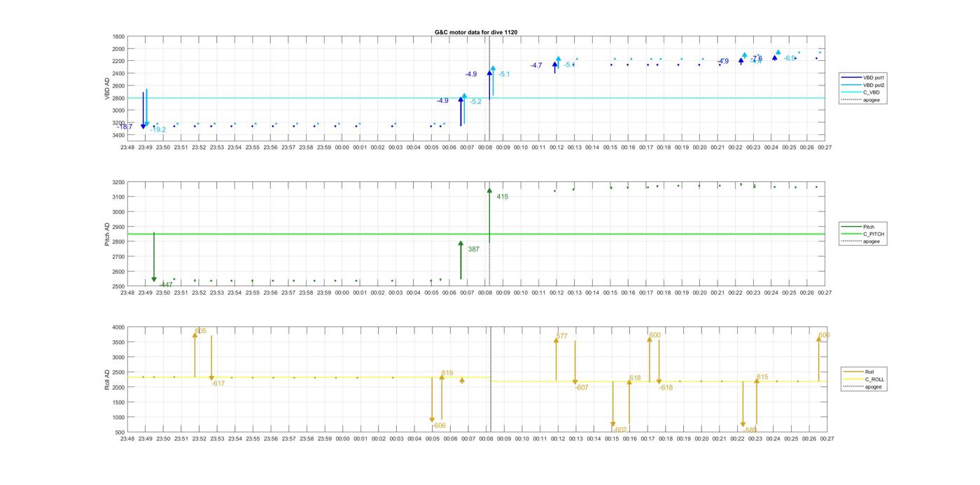The image size is (980, 485).
Task: Click the '-617' roll data label
Action: (x=218, y=384)
